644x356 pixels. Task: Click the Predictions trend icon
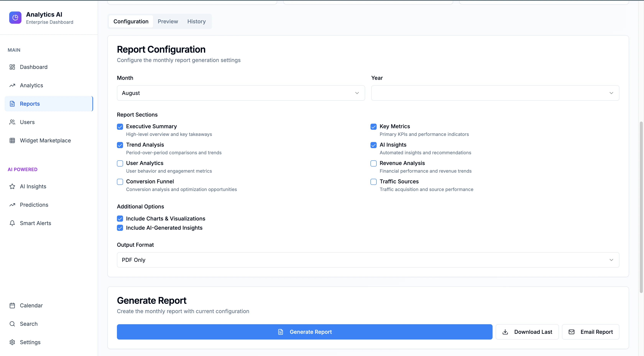point(12,205)
